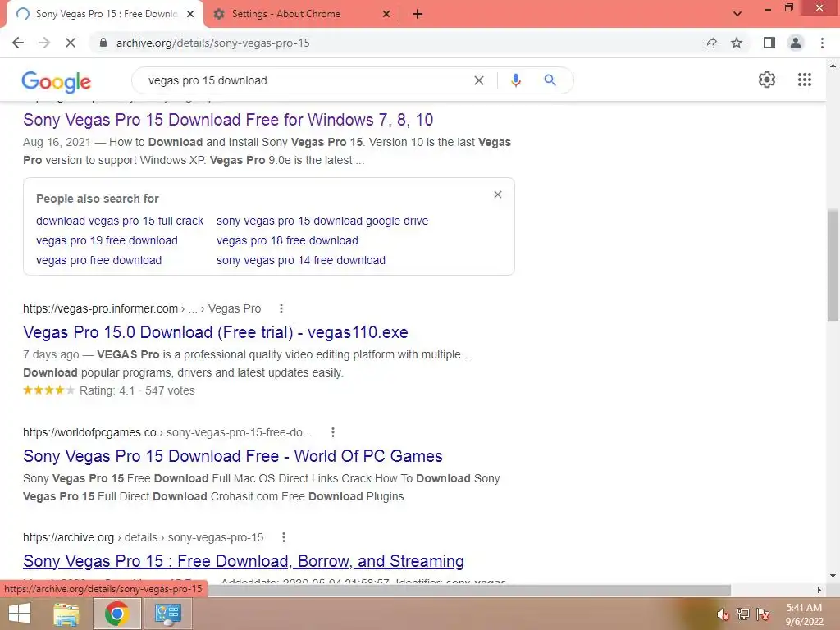
Task: Open the Chrome side panel icon
Action: tap(769, 43)
